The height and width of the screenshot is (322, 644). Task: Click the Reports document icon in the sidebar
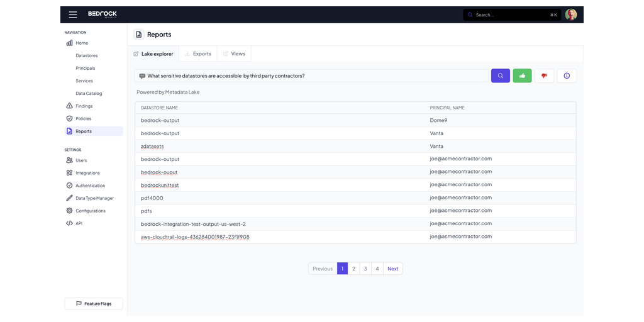pos(69,131)
